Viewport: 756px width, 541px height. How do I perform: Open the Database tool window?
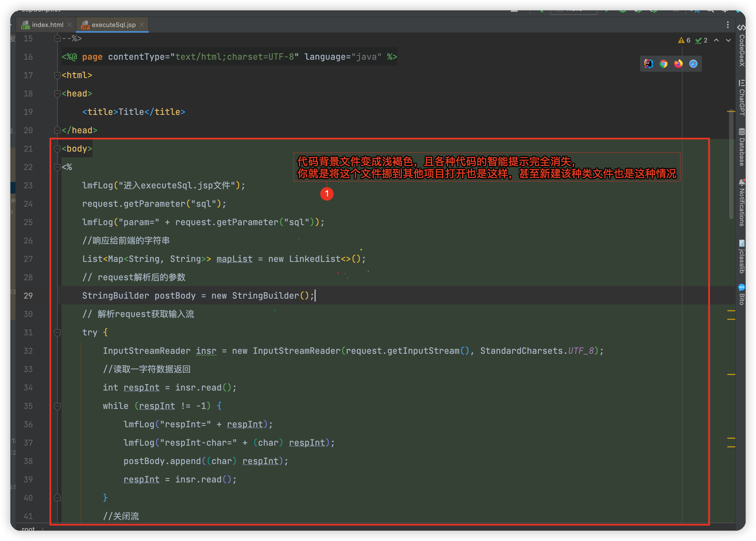coord(742,147)
